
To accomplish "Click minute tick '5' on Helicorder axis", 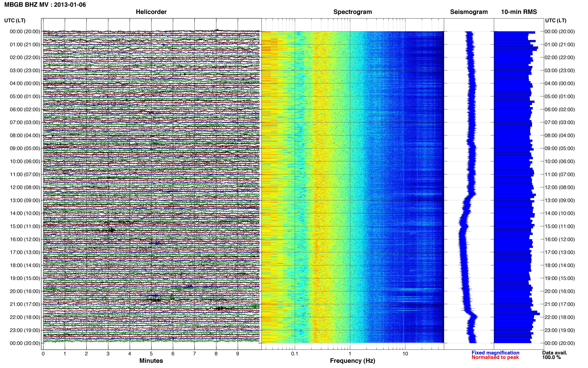I will (x=151, y=354).
